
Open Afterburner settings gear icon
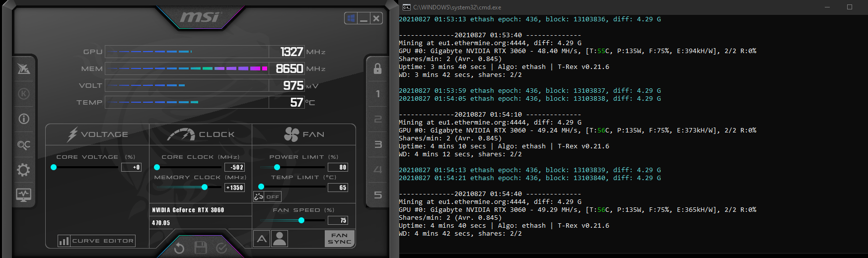pyautogui.click(x=24, y=170)
